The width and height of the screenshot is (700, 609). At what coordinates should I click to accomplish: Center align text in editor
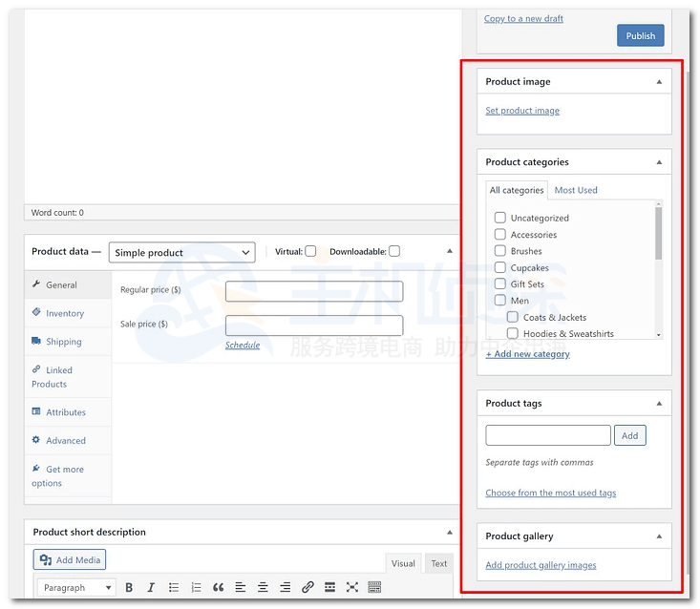[x=263, y=587]
